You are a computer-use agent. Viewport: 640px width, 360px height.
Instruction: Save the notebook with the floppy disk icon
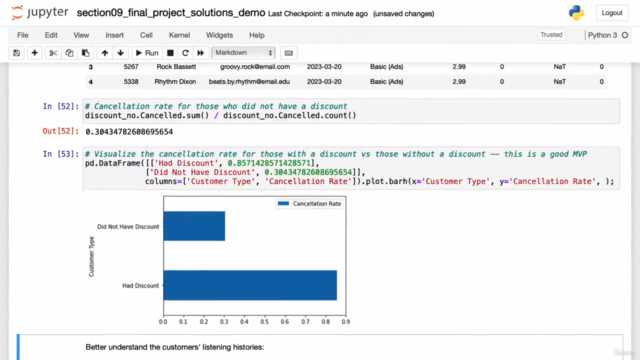click(x=16, y=53)
